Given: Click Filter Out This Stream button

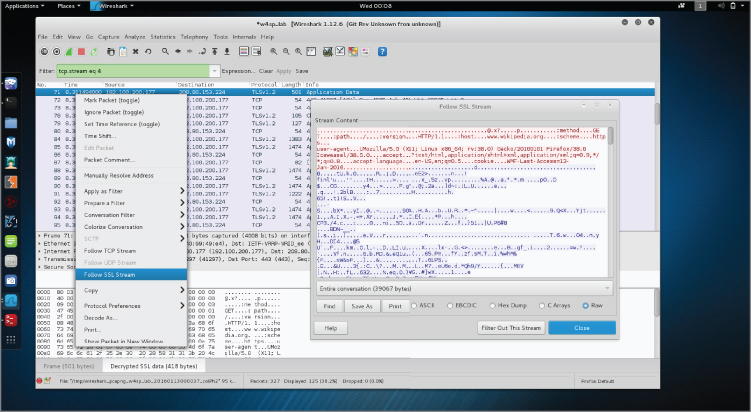Looking at the screenshot, I should point(511,328).
